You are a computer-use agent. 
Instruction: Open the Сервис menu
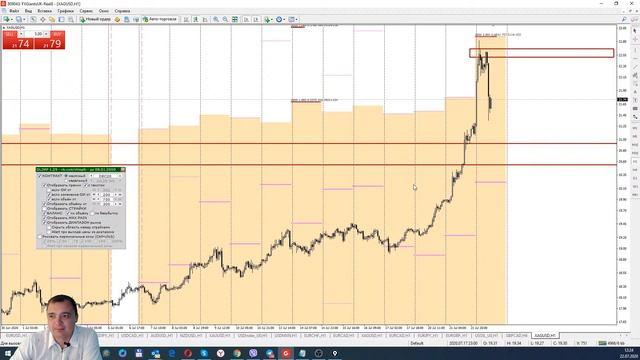(86, 11)
